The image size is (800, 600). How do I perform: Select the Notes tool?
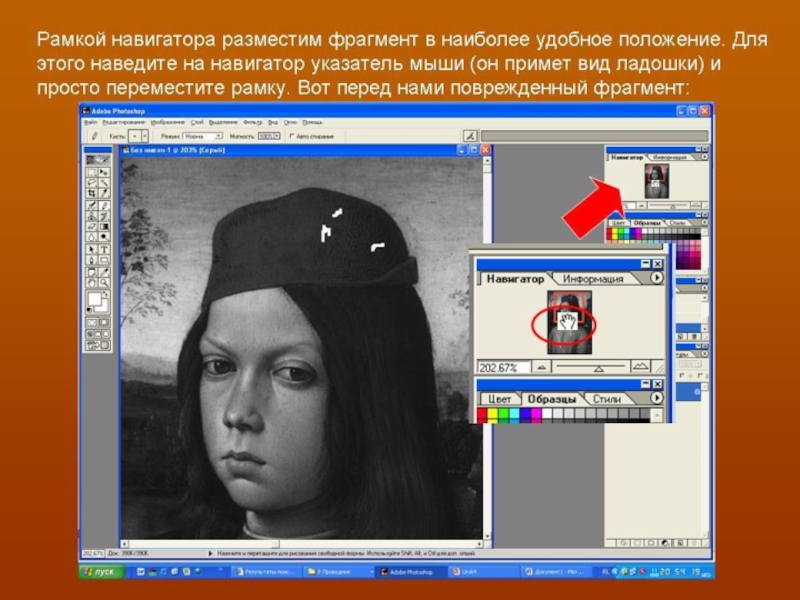[x=92, y=272]
